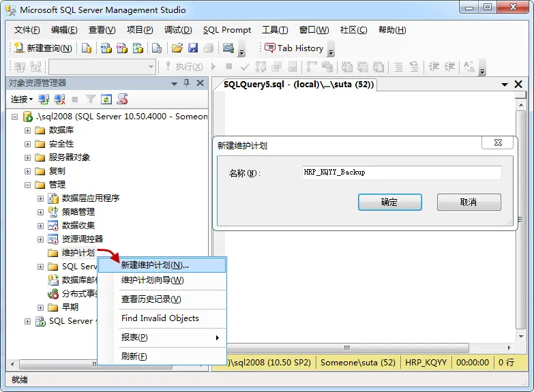Click the Activity Monitor toolbar icon
The width and height of the screenshot is (534, 392).
click(x=228, y=48)
